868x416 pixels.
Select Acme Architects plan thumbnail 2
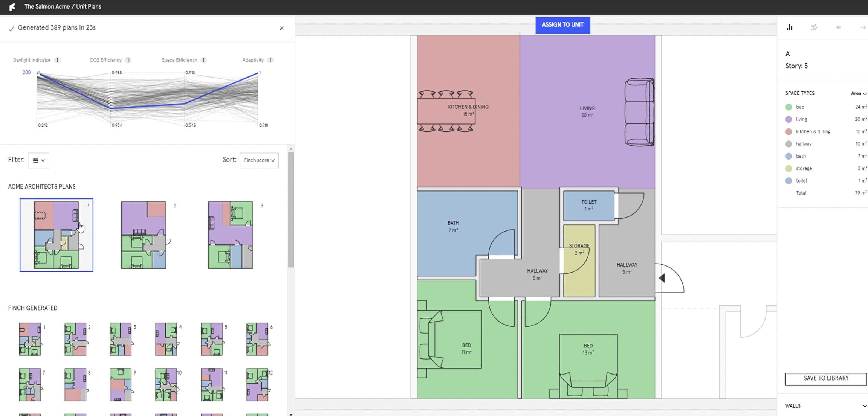(x=144, y=235)
